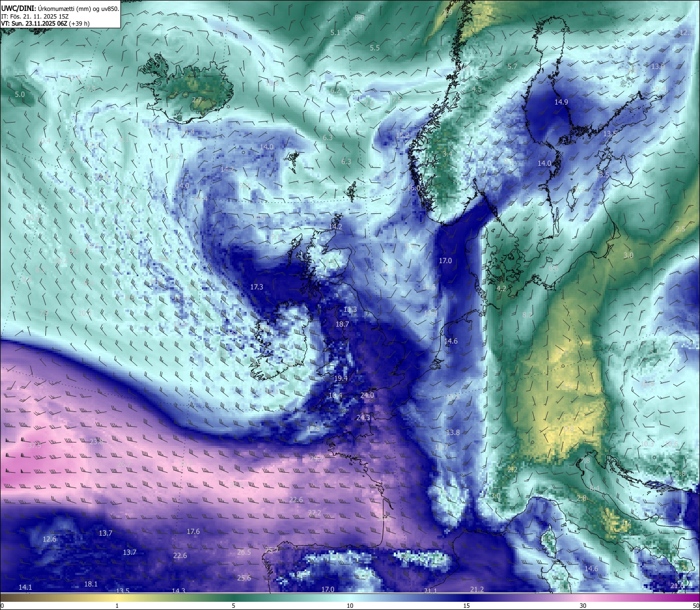Click the '18.7' value over the Irish Sea
Screen dimensions: 700x610
click(x=342, y=324)
